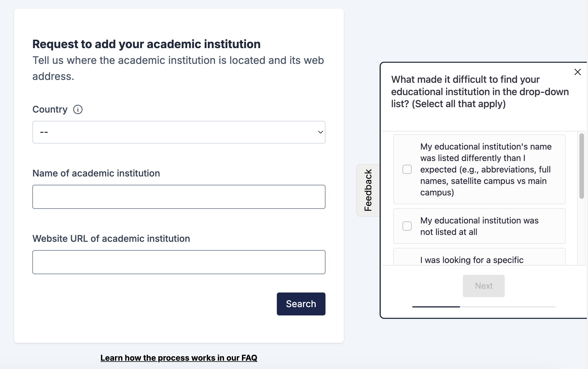Viewport: 588px width, 369px height.
Task: Click the 'Website URL of academic institution' label
Action: click(x=111, y=239)
